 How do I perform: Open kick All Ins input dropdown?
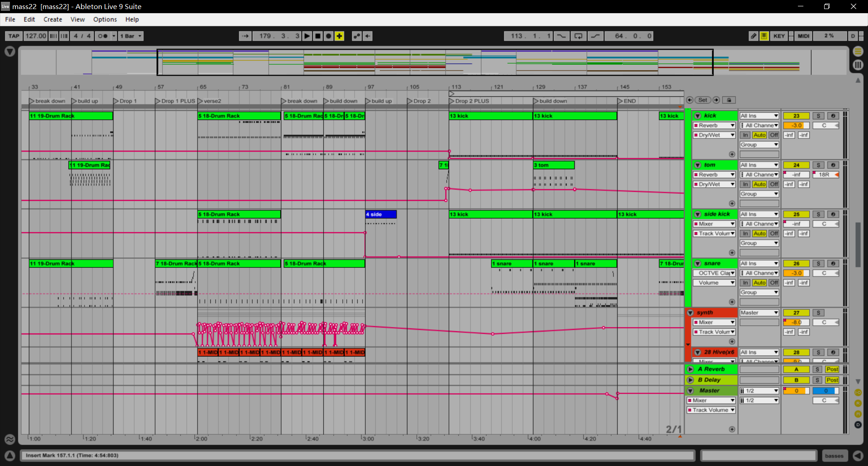click(x=759, y=116)
